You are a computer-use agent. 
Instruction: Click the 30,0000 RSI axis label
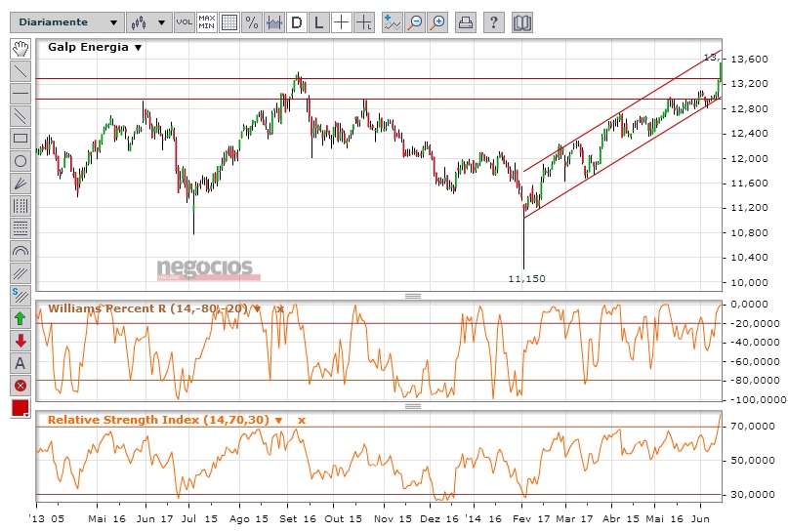tap(752, 495)
